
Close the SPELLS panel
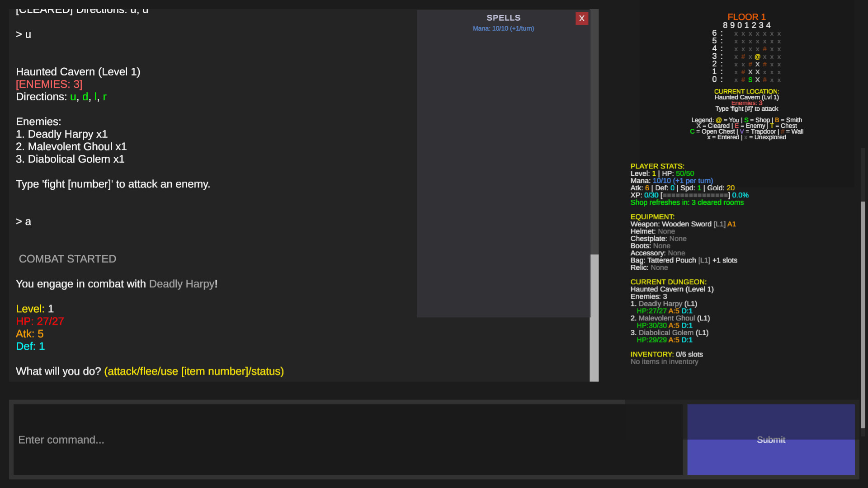pyautogui.click(x=582, y=19)
